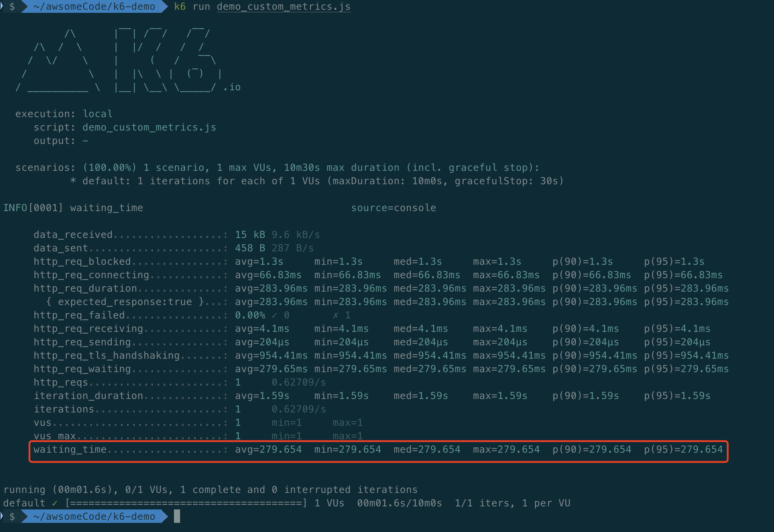The width and height of the screenshot is (774, 532).
Task: Click the INFO[0001] log tag
Action: tap(33, 208)
